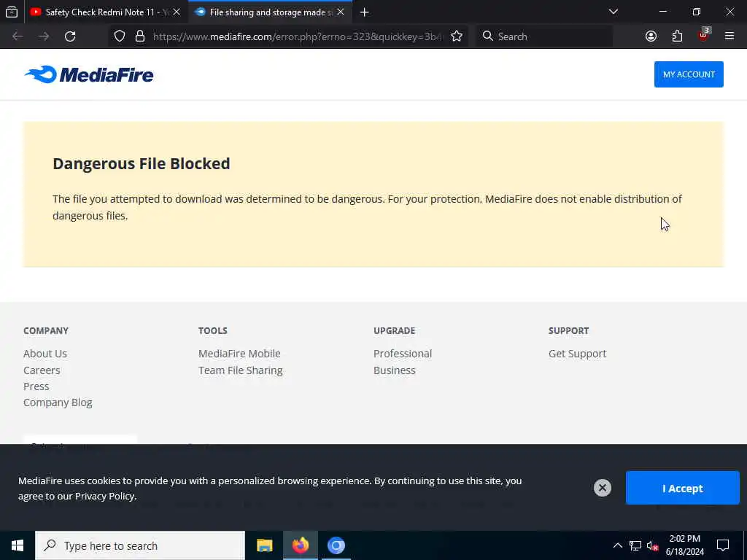Click Firefox icon in taskbar
Viewport: 747px width, 560px height.
click(300, 545)
